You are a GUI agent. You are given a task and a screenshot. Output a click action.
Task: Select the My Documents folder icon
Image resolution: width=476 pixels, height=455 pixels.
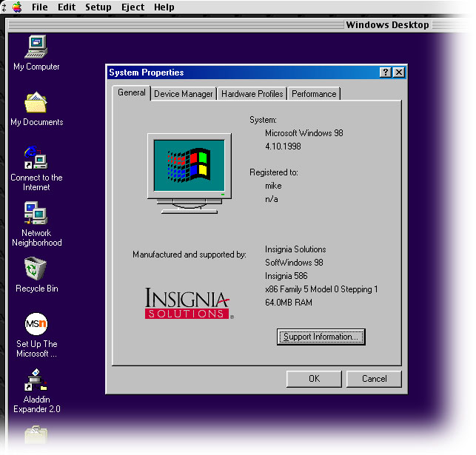tap(36, 102)
